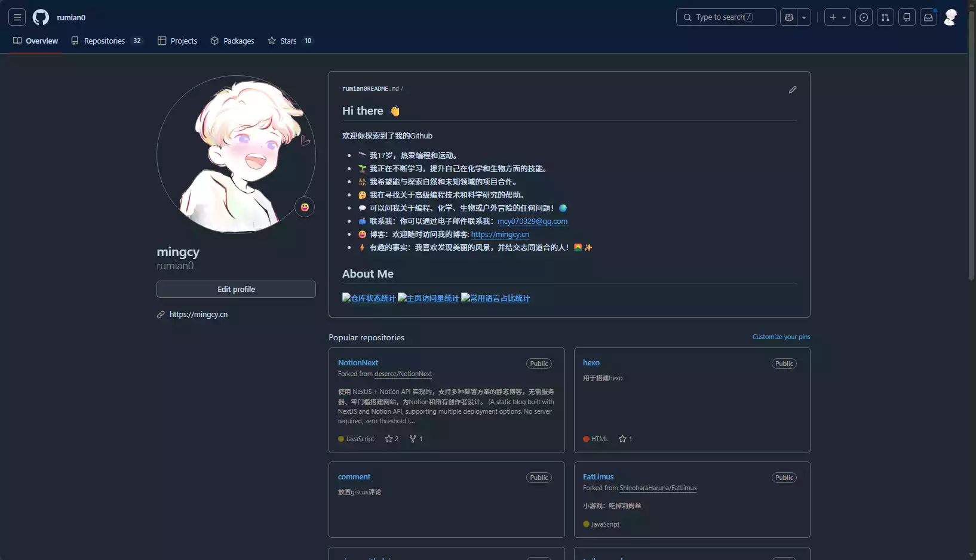The height and width of the screenshot is (560, 976).
Task: Click the rumian0 username in header
Action: pos(71,17)
